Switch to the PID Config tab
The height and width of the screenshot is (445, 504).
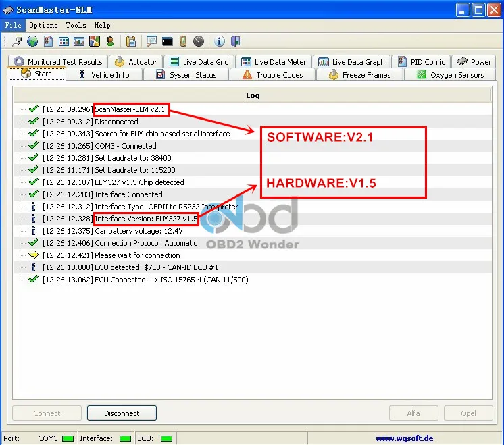tap(421, 61)
